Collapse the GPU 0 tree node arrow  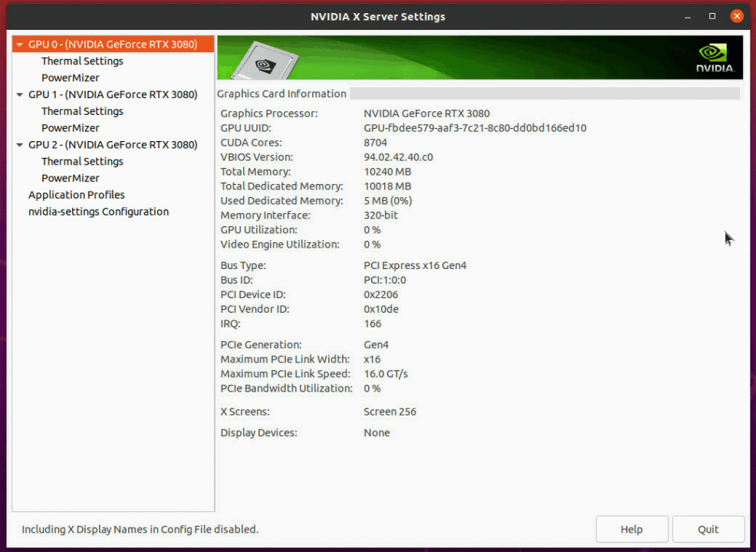tap(20, 44)
